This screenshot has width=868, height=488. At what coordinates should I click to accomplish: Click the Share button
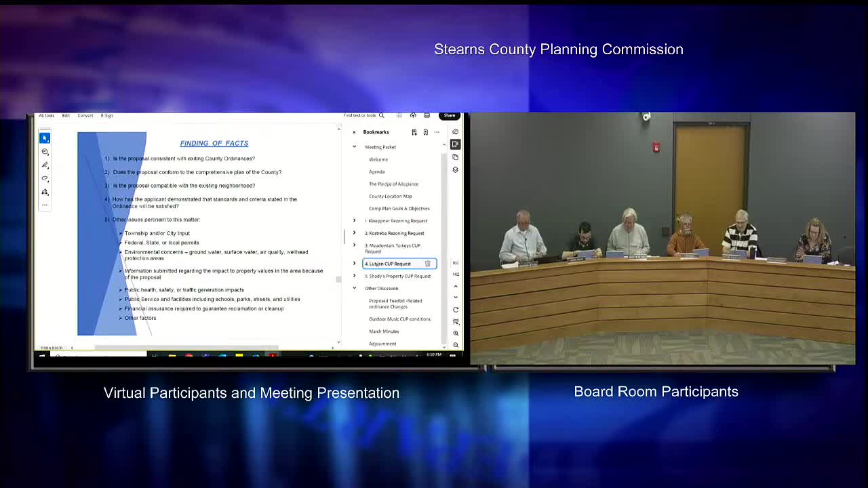pos(449,116)
